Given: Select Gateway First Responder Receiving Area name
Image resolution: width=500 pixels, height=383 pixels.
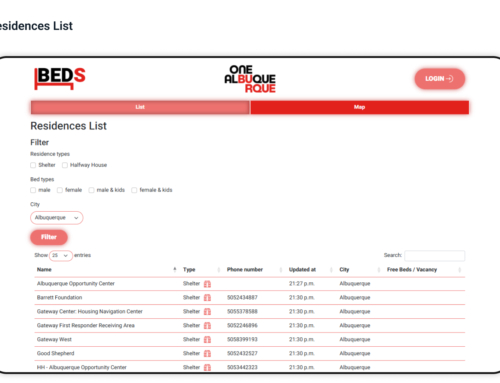Looking at the screenshot, I should point(86,326).
